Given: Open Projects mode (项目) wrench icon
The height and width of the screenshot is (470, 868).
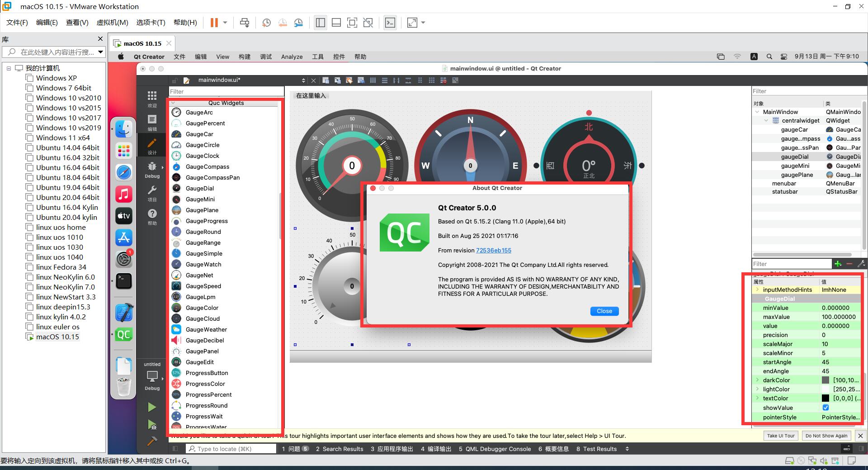Looking at the screenshot, I should [x=152, y=193].
